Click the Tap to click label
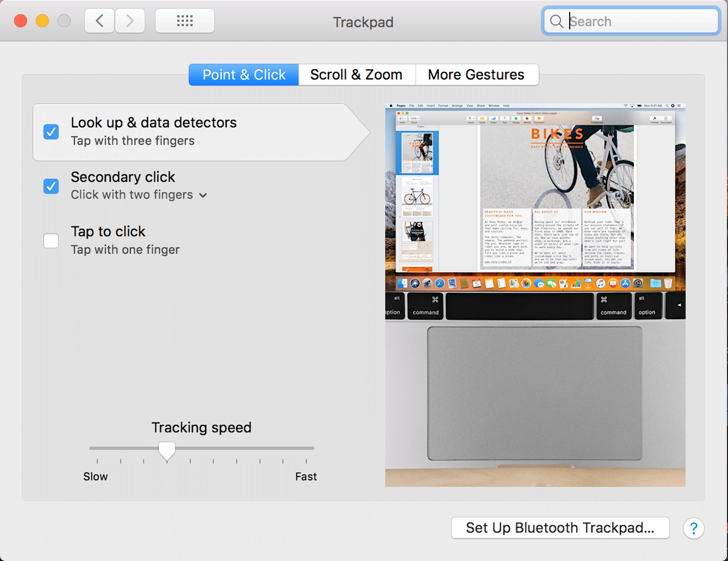This screenshot has height=561, width=728. coord(108,232)
